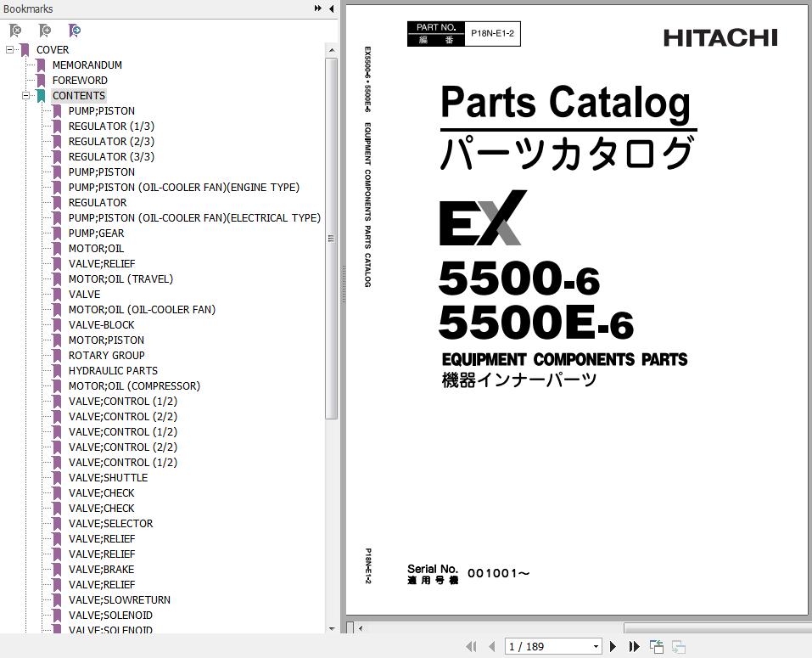Click the FOREWORD bookmark icon

[x=41, y=81]
